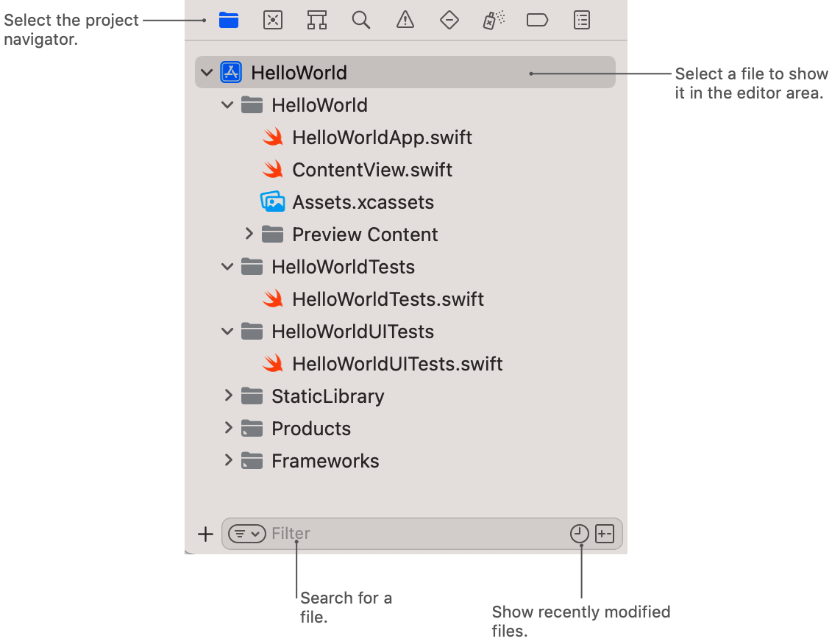Expand the Preview Content folder
The image size is (832, 644).
249,234
